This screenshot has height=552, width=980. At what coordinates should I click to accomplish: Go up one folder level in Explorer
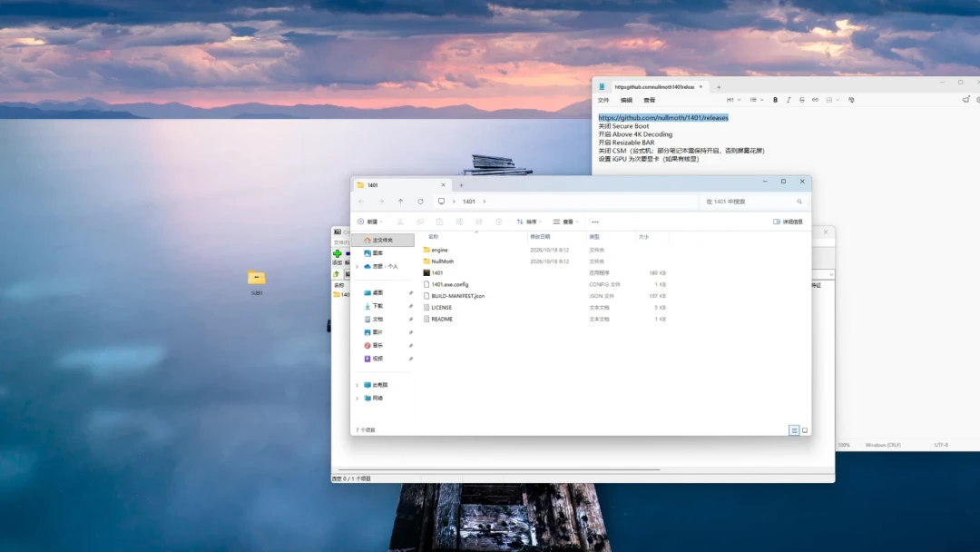pos(401,202)
